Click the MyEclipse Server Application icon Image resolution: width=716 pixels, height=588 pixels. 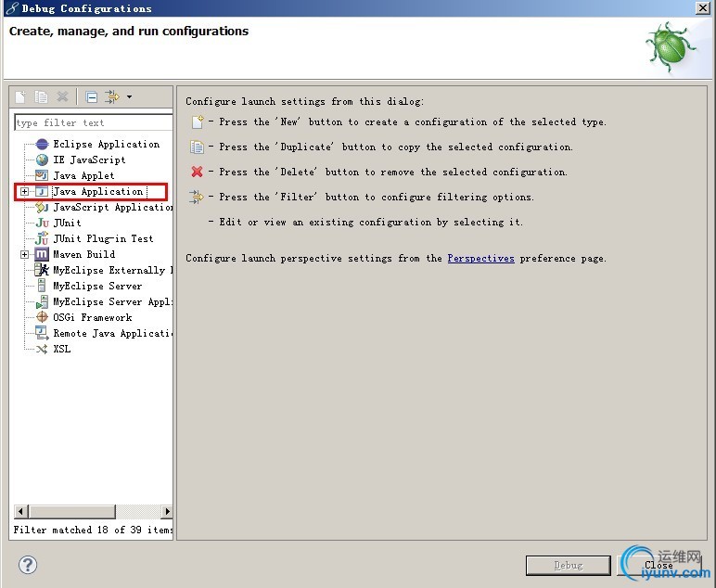point(42,301)
